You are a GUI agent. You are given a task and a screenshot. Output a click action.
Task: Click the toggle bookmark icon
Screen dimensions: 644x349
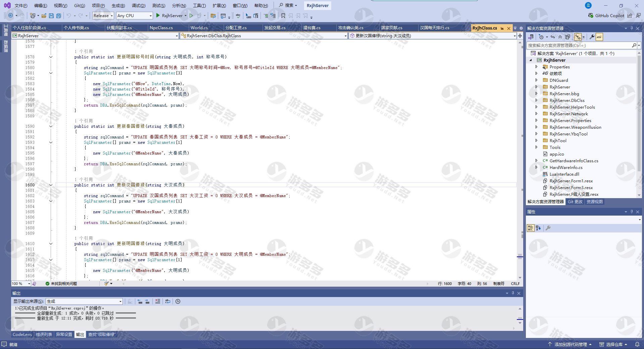coord(283,15)
